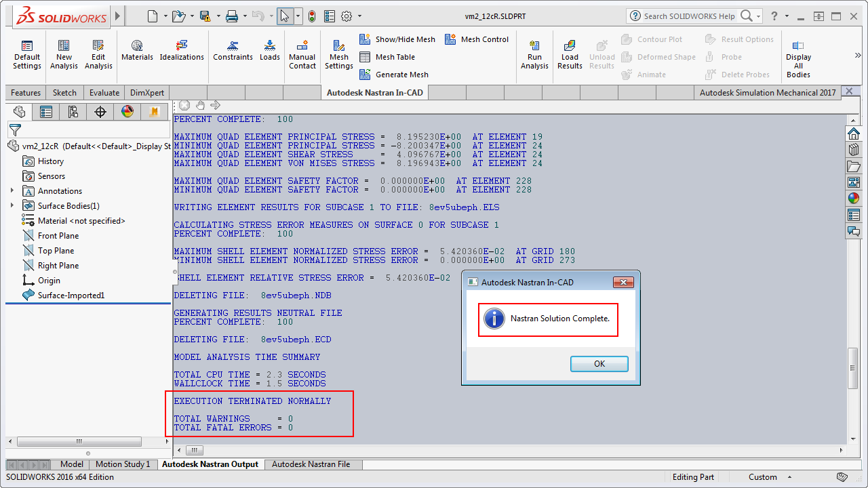Run Analysis from the ribbon
Viewport: 868px width, 488px height.
tap(534, 54)
